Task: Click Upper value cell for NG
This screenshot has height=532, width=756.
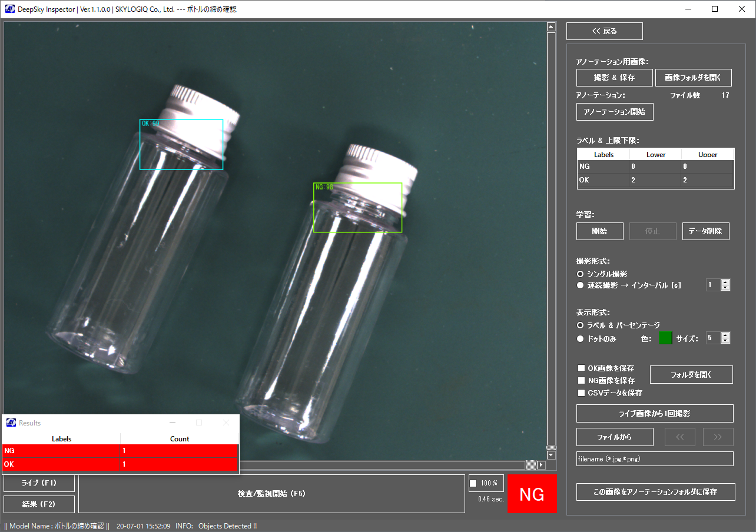Action: (x=707, y=167)
